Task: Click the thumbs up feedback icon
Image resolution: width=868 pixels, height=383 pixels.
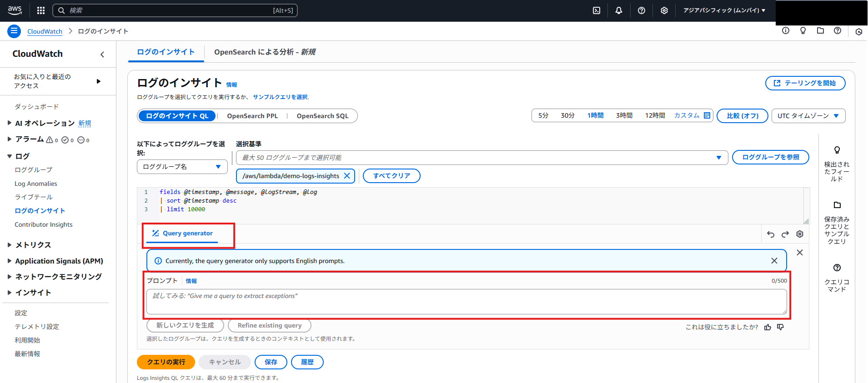Action: tap(768, 327)
